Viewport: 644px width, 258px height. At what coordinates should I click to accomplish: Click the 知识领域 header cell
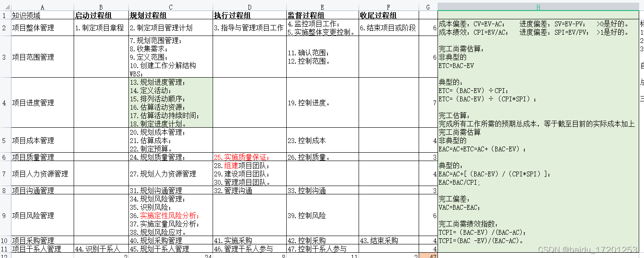[42, 15]
